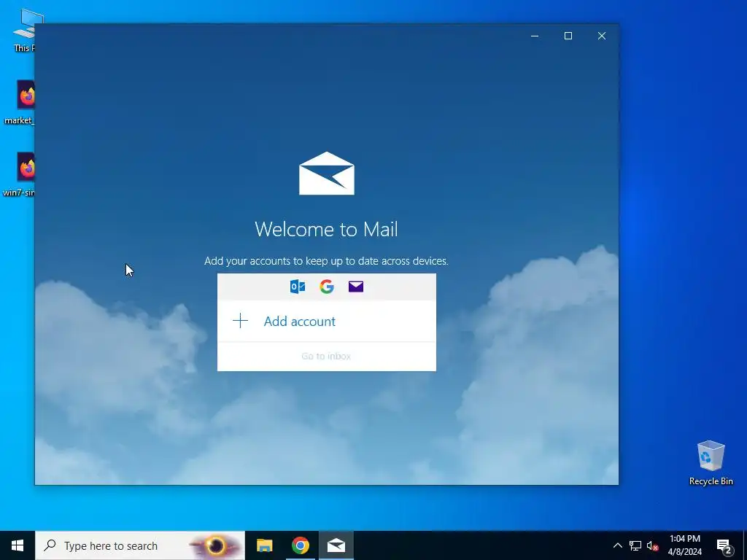Image resolution: width=747 pixels, height=560 pixels.
Task: Click the large white Mail envelope logo
Action: pyautogui.click(x=327, y=174)
